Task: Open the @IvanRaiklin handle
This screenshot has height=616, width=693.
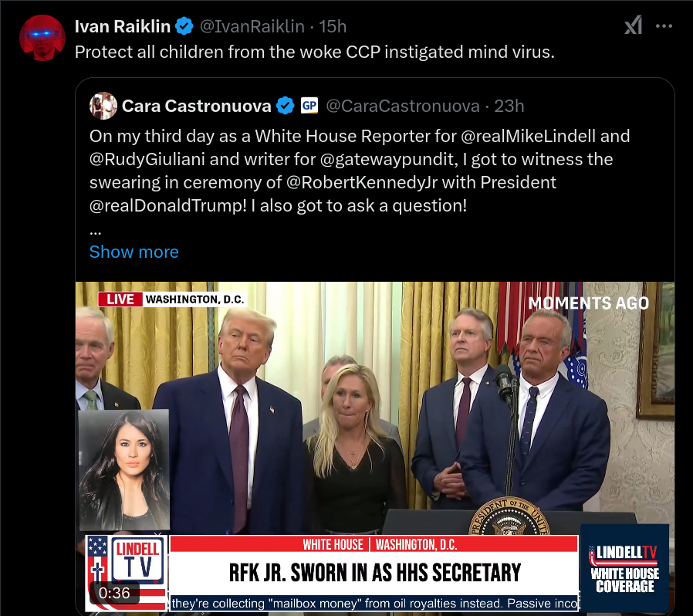Action: (252, 26)
